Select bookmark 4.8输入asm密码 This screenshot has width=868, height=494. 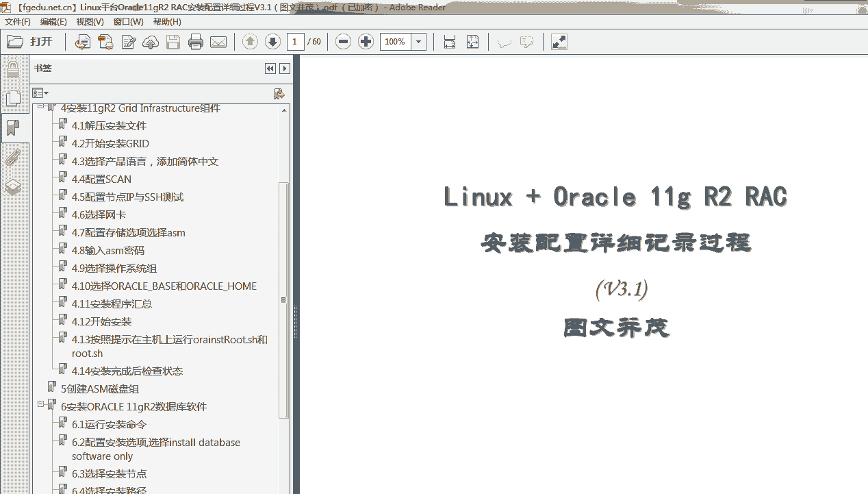coord(108,251)
